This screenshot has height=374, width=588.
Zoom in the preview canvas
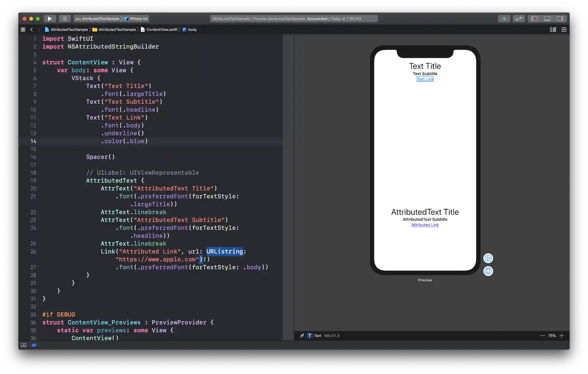(562, 336)
